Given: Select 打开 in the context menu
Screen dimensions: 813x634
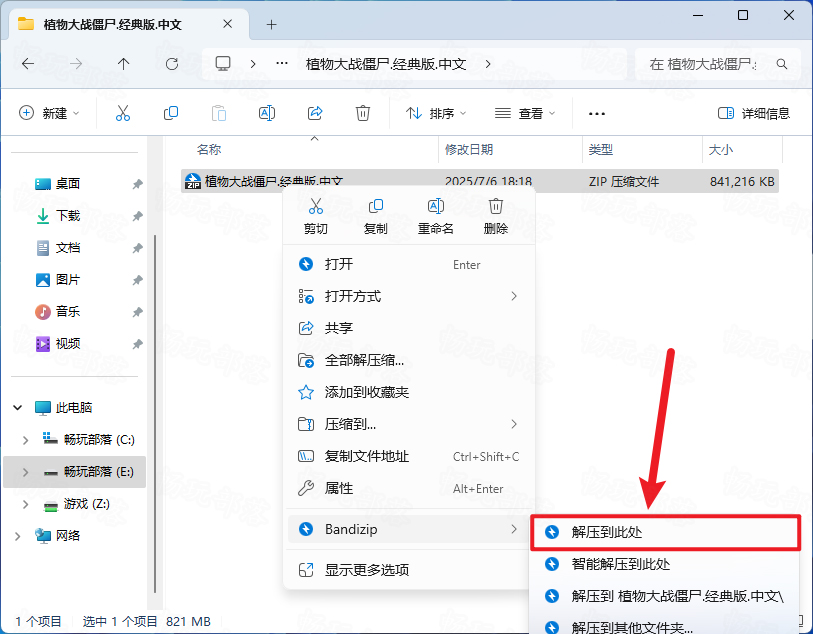Looking at the screenshot, I should (410, 264).
